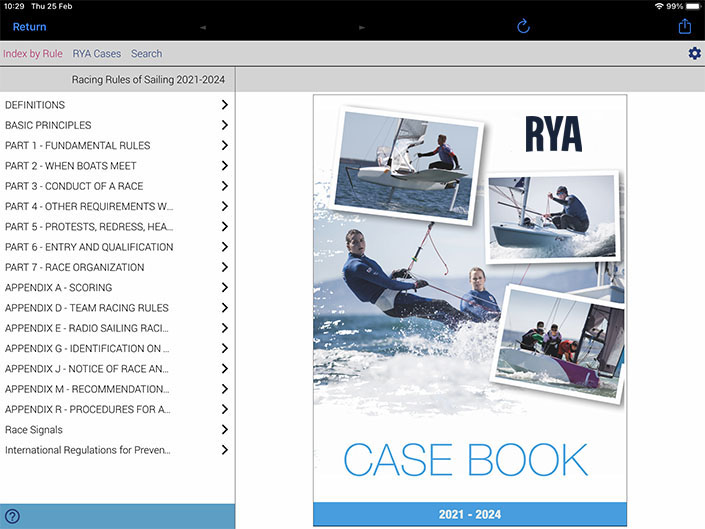This screenshot has width=705, height=529.
Task: Switch to RYA Cases tab
Action: (97, 53)
